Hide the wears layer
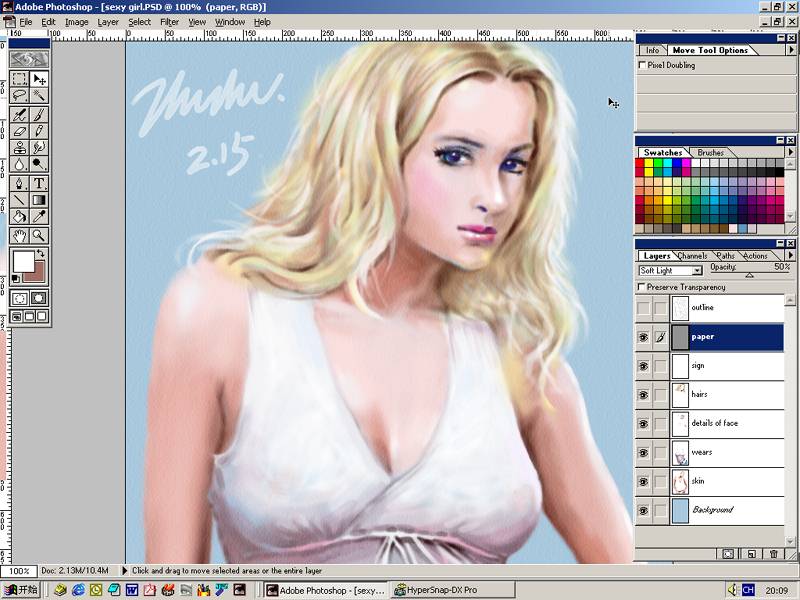 643,453
